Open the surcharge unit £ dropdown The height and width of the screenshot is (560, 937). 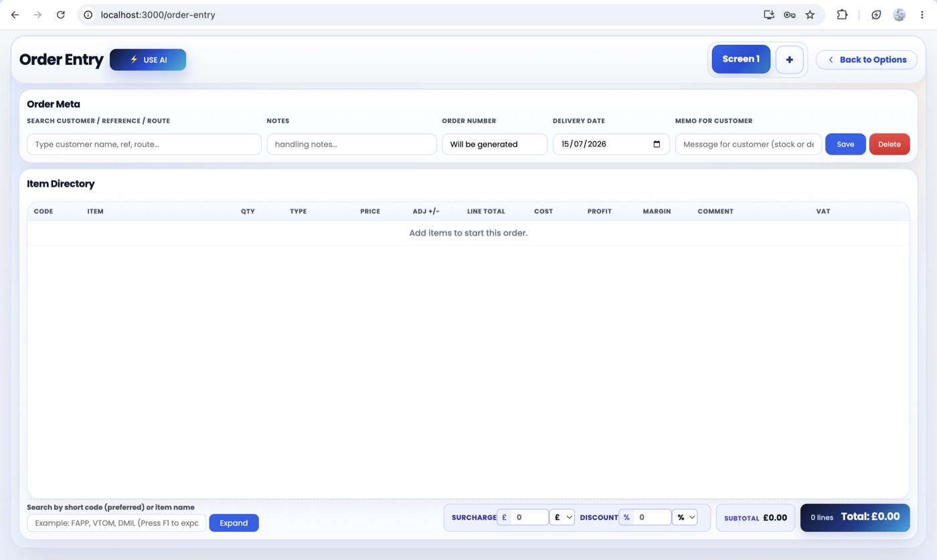(x=562, y=517)
